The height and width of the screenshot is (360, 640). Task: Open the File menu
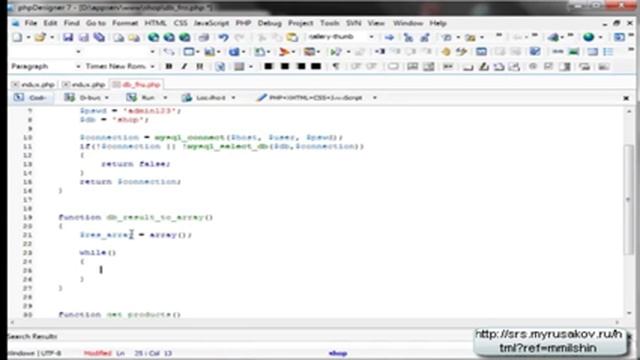pos(31,23)
